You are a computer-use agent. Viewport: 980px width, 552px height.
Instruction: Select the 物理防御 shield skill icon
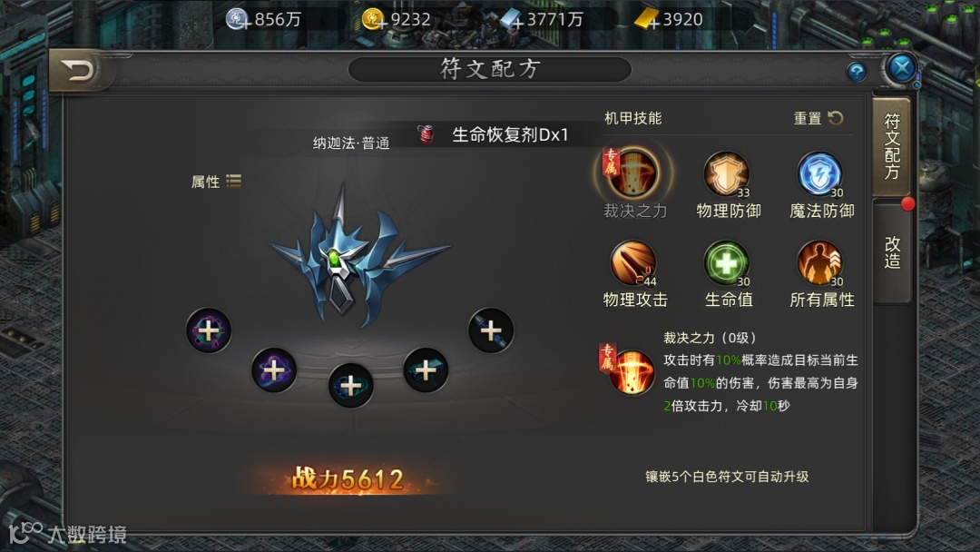726,173
